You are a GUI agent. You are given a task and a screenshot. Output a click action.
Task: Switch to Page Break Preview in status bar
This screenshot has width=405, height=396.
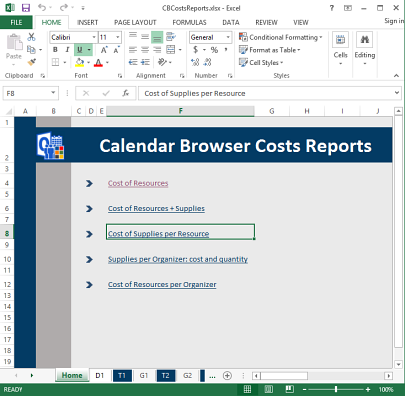click(289, 389)
